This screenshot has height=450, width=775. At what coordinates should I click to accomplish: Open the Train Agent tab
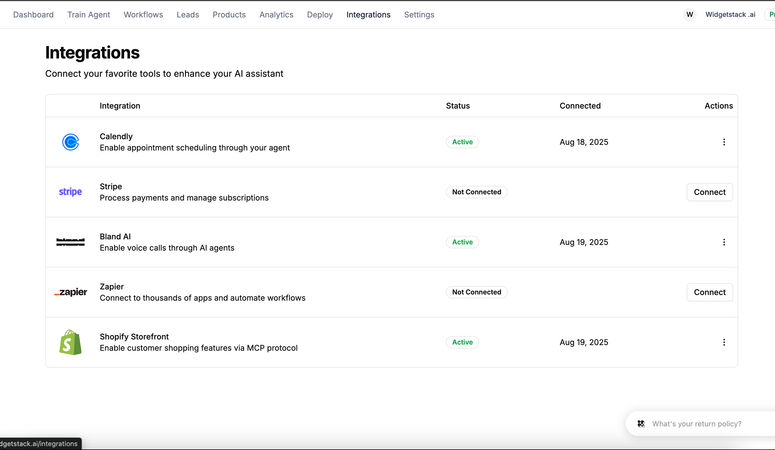pos(89,15)
